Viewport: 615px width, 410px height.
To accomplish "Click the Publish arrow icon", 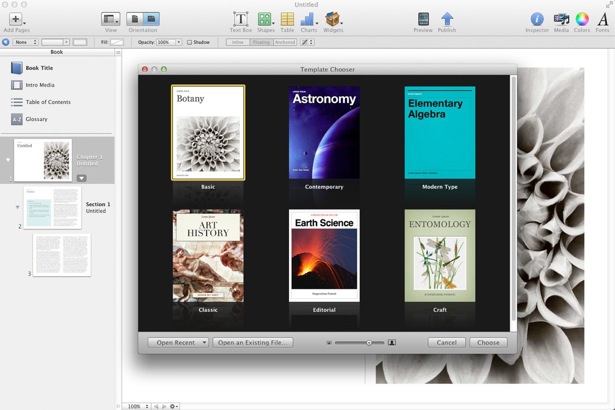I will 447,19.
